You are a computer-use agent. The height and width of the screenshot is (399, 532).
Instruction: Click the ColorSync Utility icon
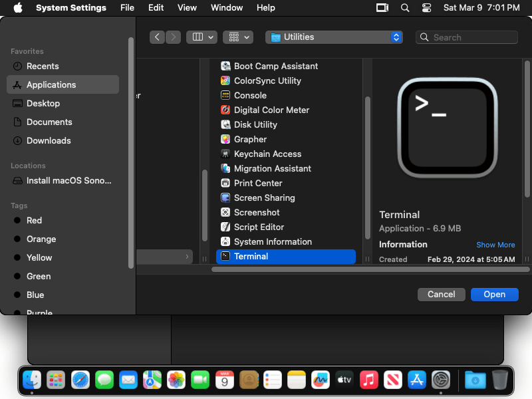pos(225,80)
